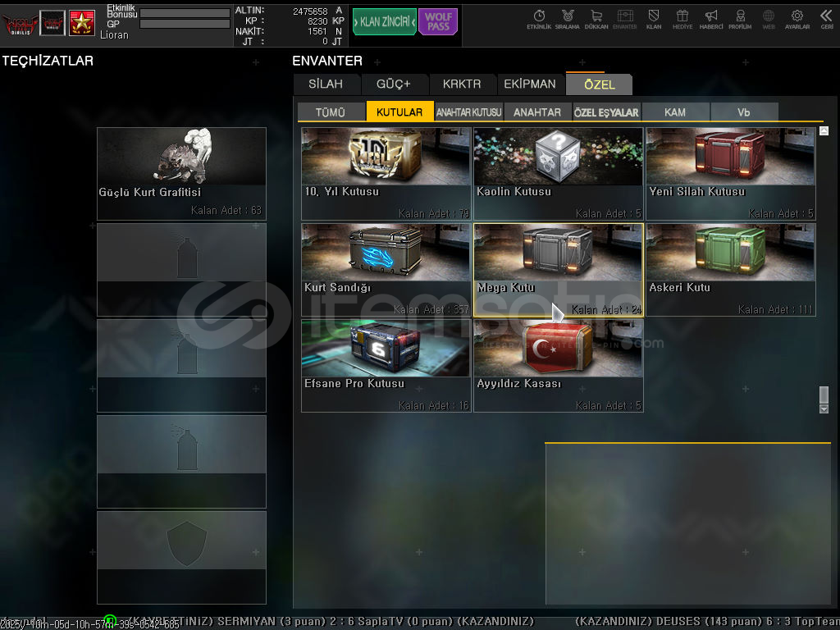Open the Dükkan shop cart icon
This screenshot has height=630, width=840.
pos(596,19)
